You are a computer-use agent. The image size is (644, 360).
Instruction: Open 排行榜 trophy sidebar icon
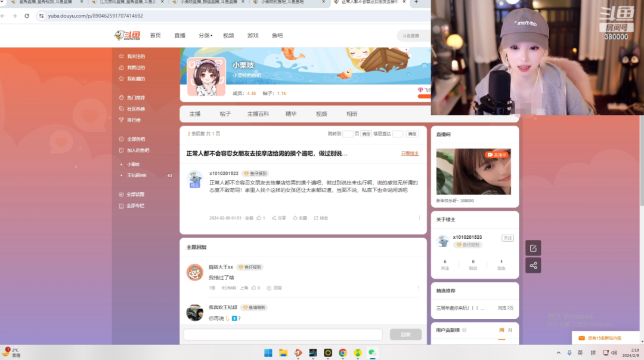tap(121, 120)
